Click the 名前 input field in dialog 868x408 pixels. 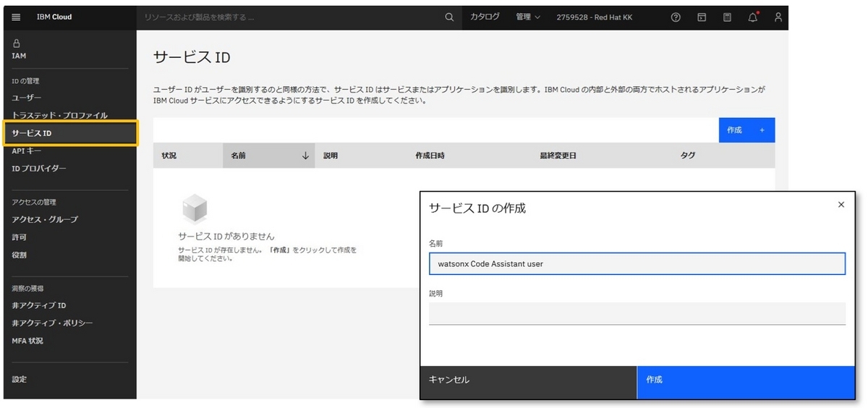[x=637, y=264]
